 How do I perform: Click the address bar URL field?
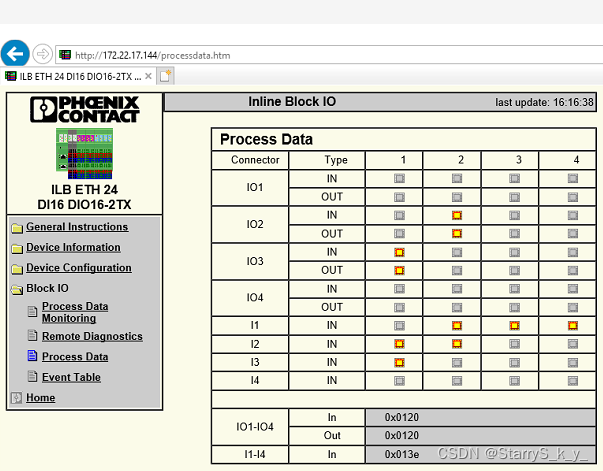(x=331, y=55)
